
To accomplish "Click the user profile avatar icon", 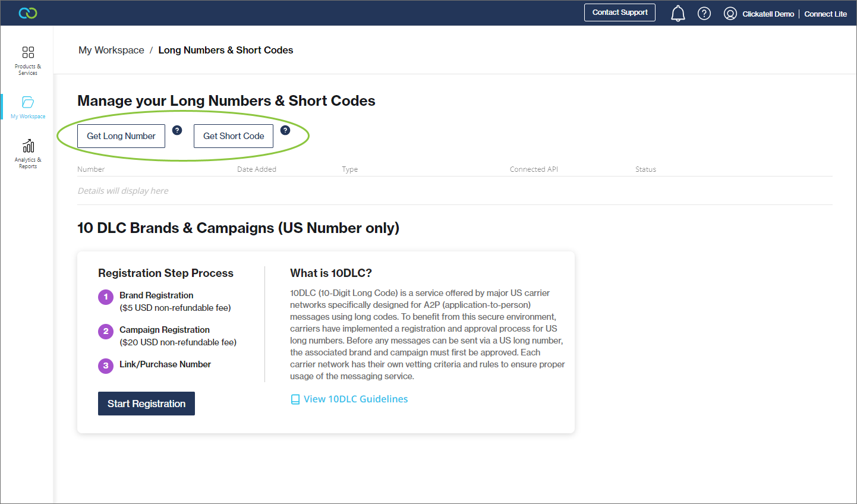I will [730, 14].
